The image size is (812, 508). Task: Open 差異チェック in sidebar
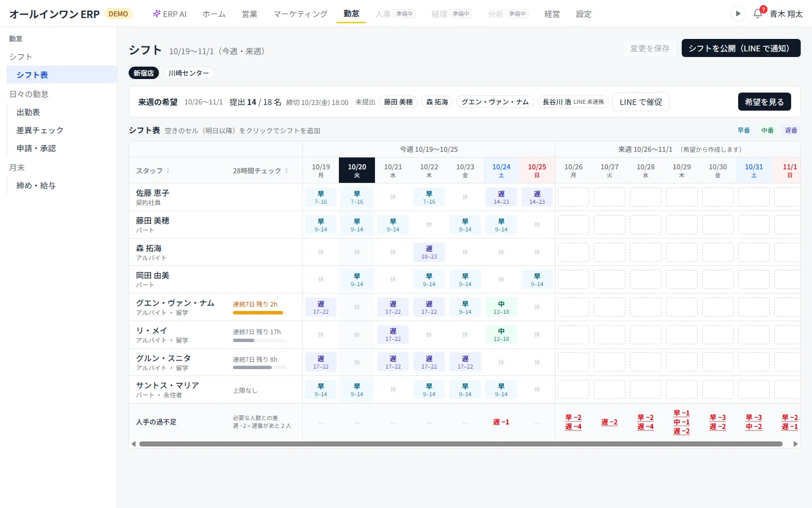pos(61,130)
